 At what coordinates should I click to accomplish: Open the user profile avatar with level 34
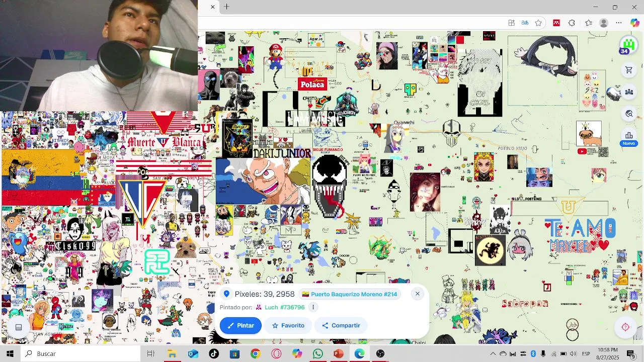(x=628, y=45)
